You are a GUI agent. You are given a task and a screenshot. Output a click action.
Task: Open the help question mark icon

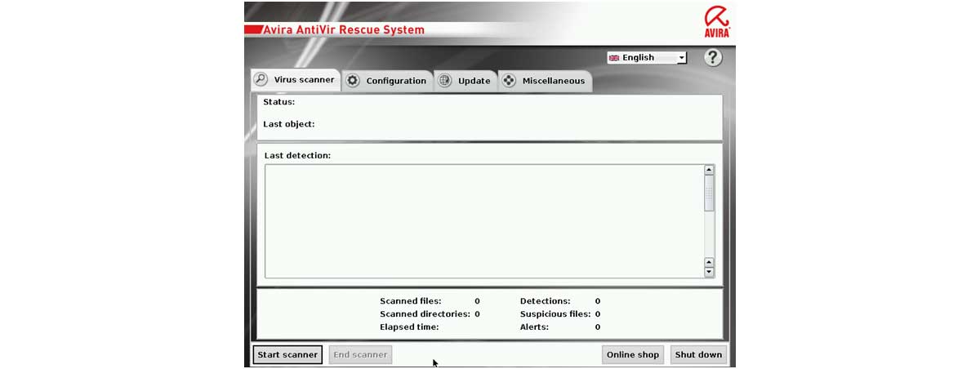(713, 57)
